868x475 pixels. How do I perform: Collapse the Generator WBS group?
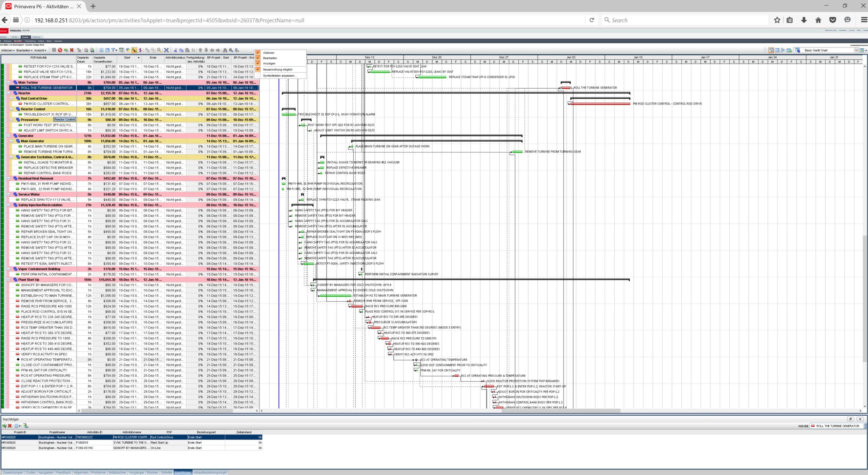8,136
